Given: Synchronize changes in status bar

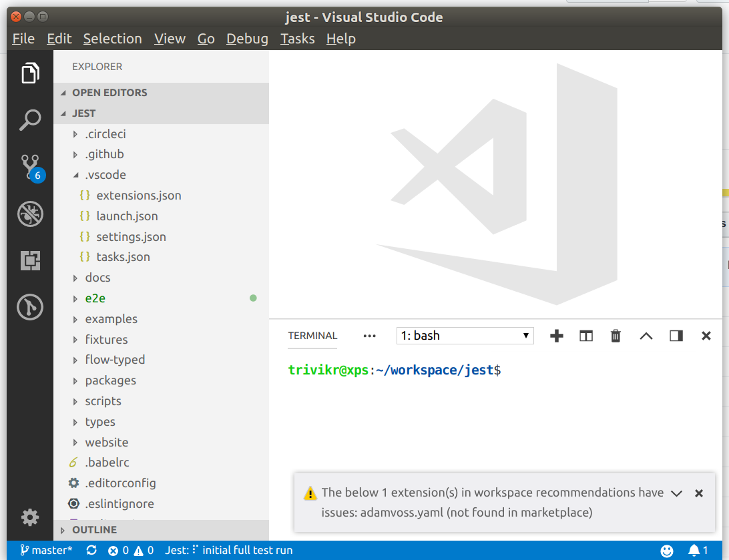Looking at the screenshot, I should tap(91, 550).
